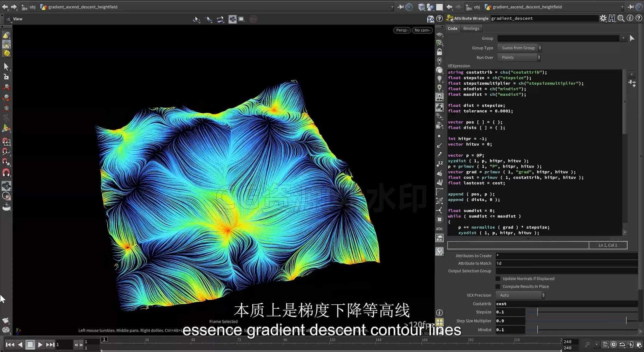Jump to last frame
This screenshot has height=352, width=644.
(x=50, y=344)
